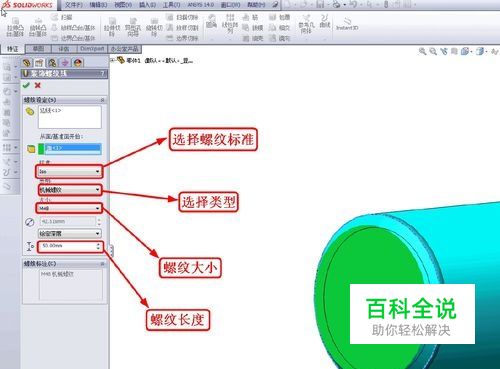Image resolution: width=500 pixels, height=369 pixels.
Task: Click the Previous View icon
Action: point(443,51)
